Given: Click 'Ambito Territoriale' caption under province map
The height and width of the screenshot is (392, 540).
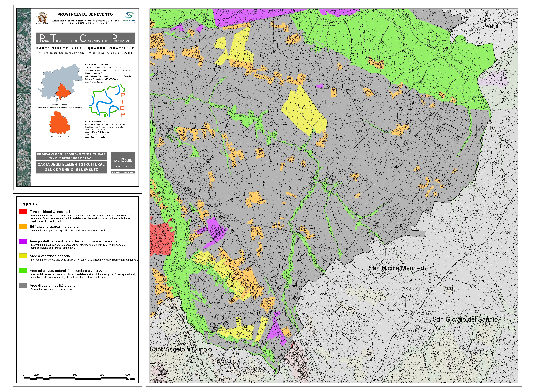Looking at the screenshot, I should coord(60,105).
